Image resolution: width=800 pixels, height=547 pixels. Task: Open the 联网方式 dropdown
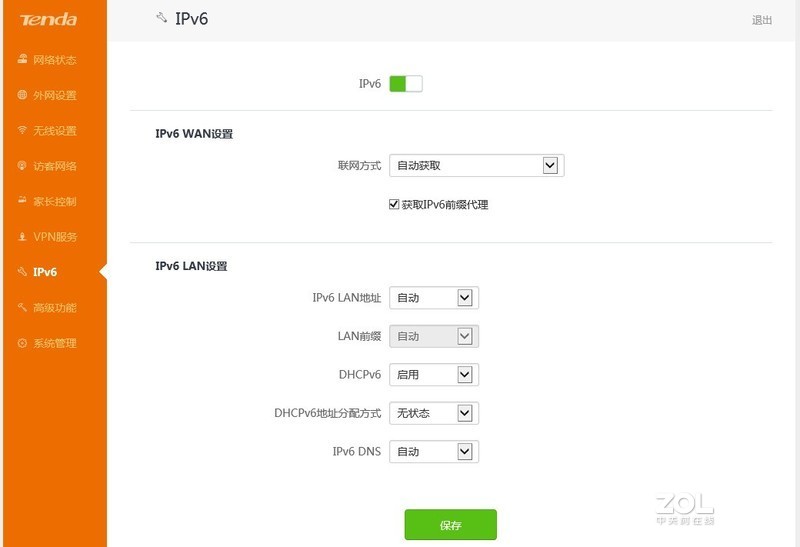click(477, 165)
